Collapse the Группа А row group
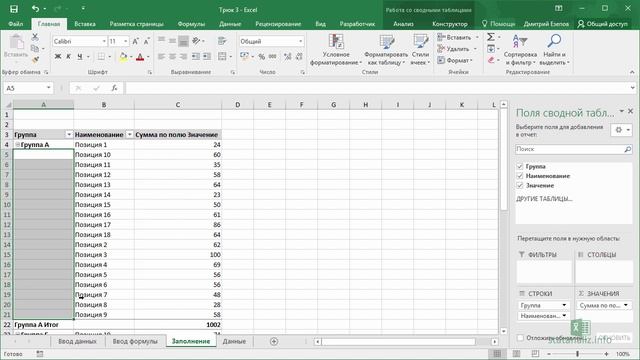This screenshot has width=640, height=360. pos(18,144)
